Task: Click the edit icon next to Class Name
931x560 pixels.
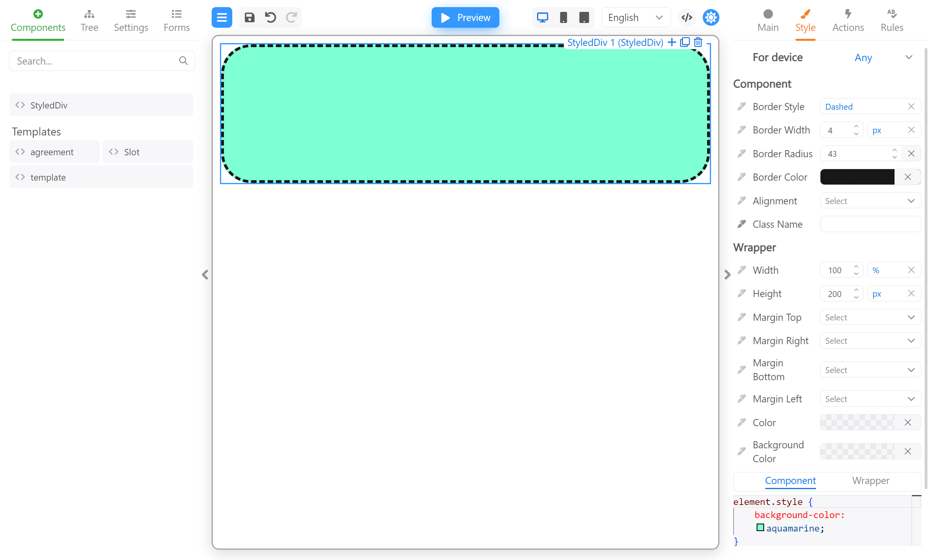Action: point(742,224)
